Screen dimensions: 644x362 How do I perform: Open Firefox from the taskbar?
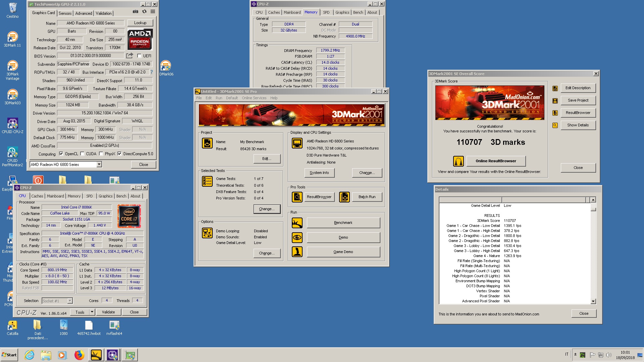[79, 355]
